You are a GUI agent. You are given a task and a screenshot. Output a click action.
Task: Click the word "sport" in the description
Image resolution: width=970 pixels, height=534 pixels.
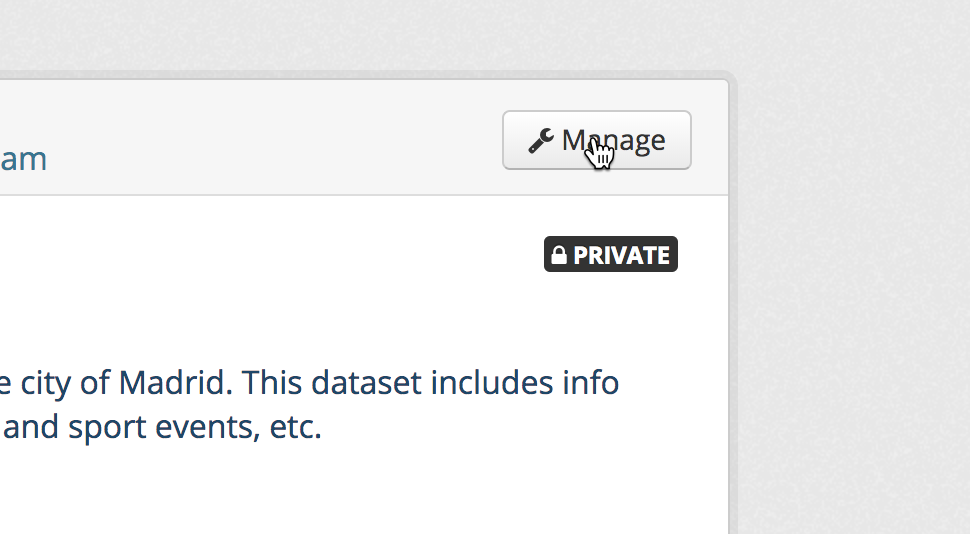point(107,428)
